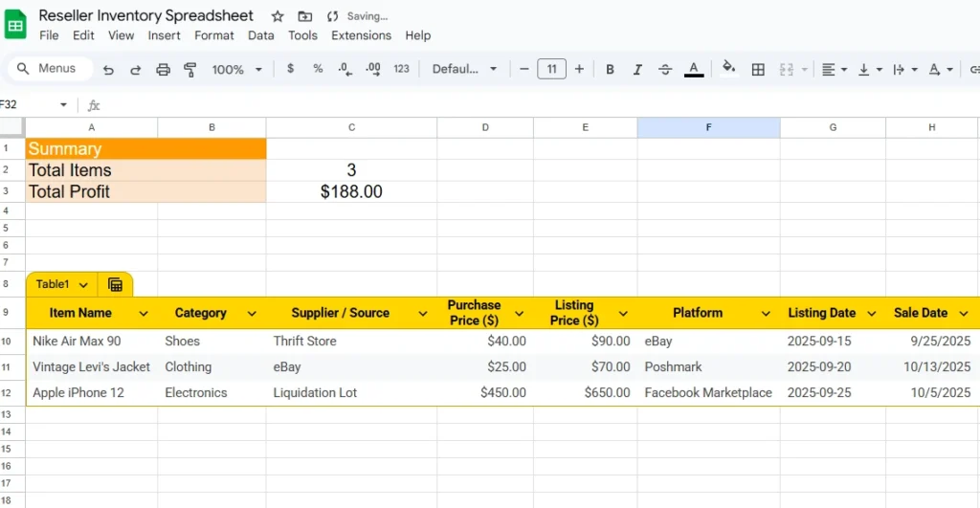Open text rotation dropdown
The height and width of the screenshot is (508, 980).
pyautogui.click(x=941, y=69)
